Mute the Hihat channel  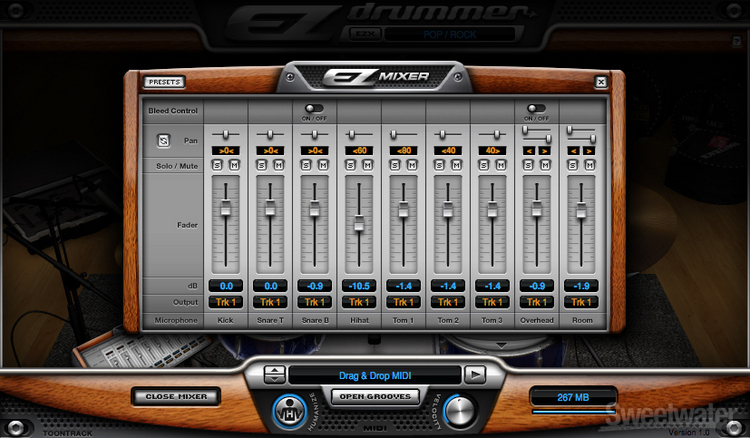[x=368, y=165]
